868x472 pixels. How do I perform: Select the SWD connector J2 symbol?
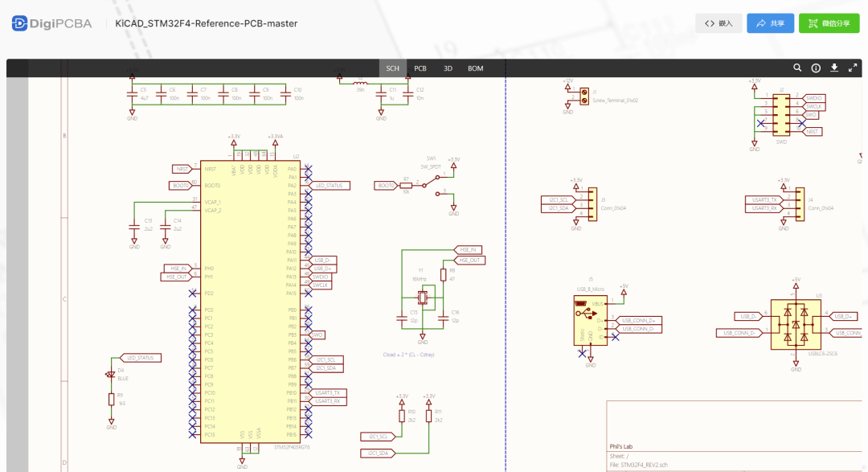tap(781, 115)
